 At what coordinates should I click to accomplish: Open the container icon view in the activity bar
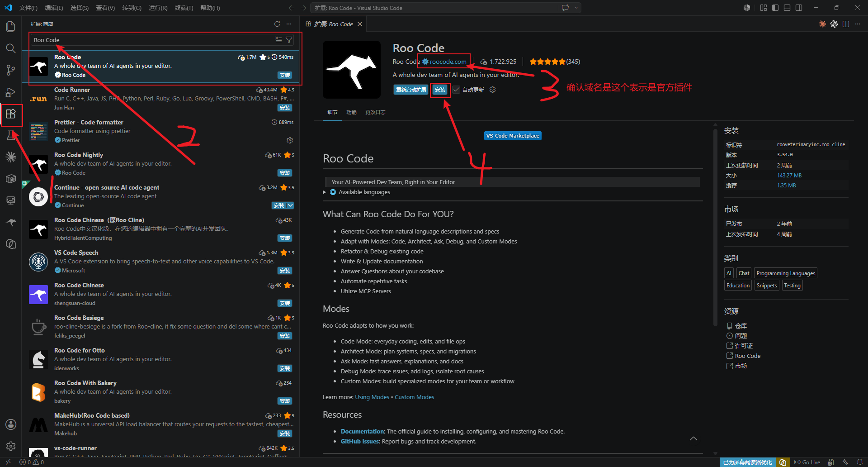pos(11,179)
